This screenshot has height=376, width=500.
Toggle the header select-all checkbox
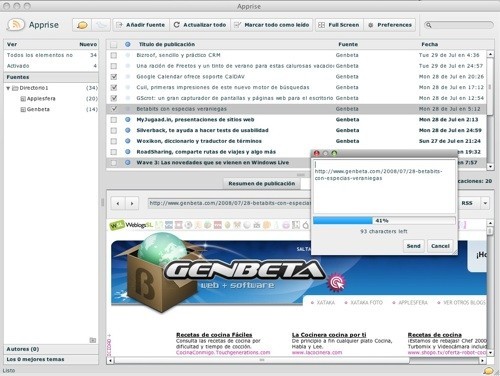click(x=114, y=44)
